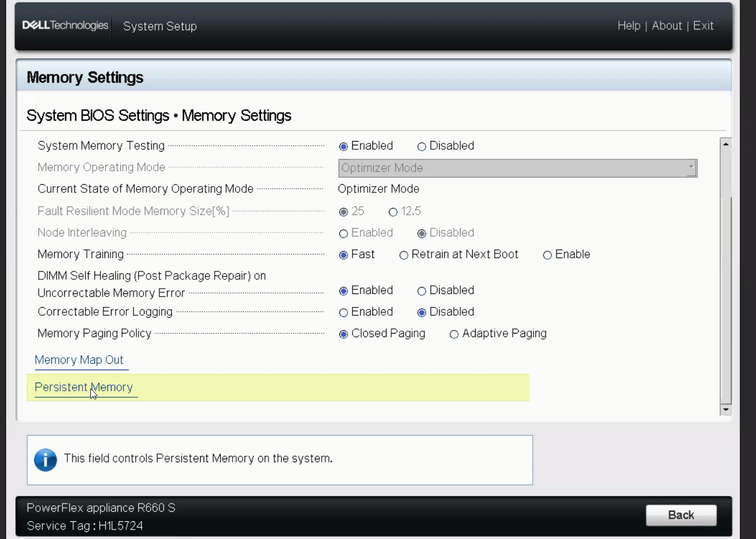Enable Correctable Error Logging
This screenshot has height=539, width=756.
click(343, 312)
